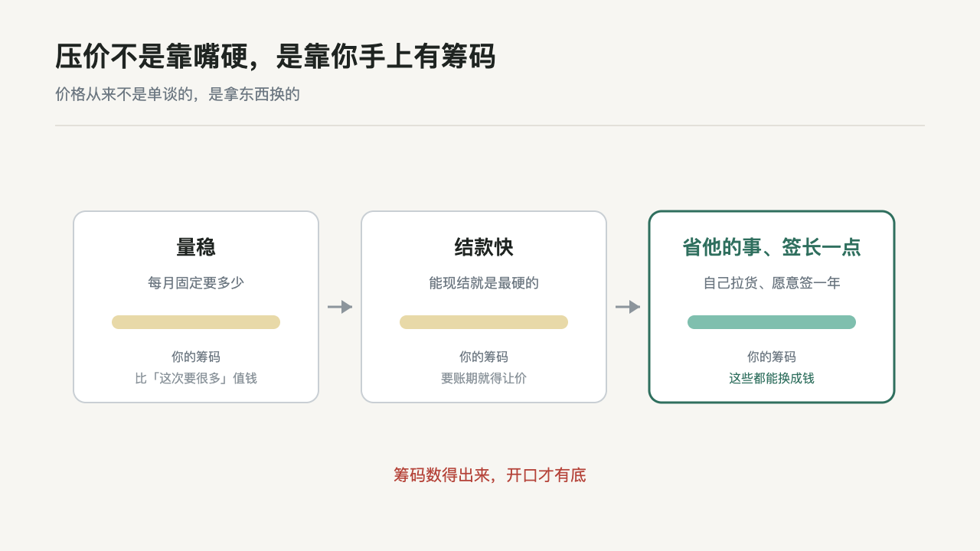This screenshot has height=551, width=980.
Task: Click 你的筹码 in the green-bordered card
Action: point(772,357)
